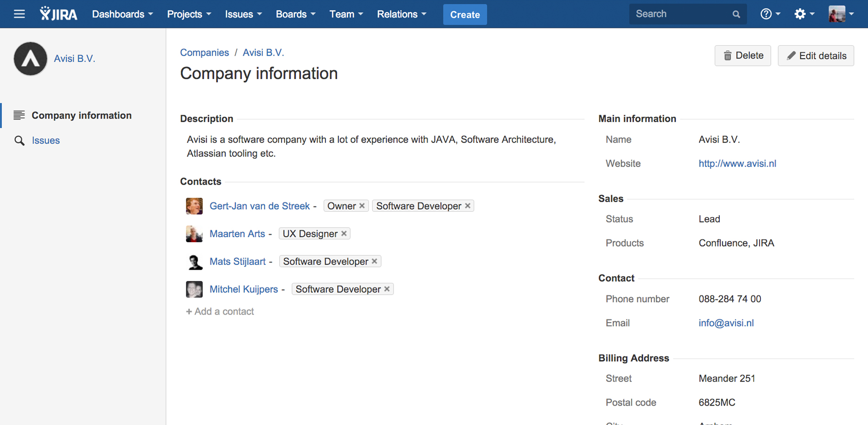
Task: Expand the Issues dropdown in the top bar
Action: tap(243, 14)
